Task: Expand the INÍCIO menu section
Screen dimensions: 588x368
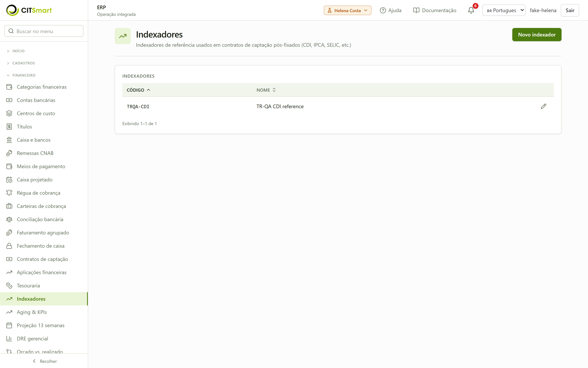Action: 16,51
